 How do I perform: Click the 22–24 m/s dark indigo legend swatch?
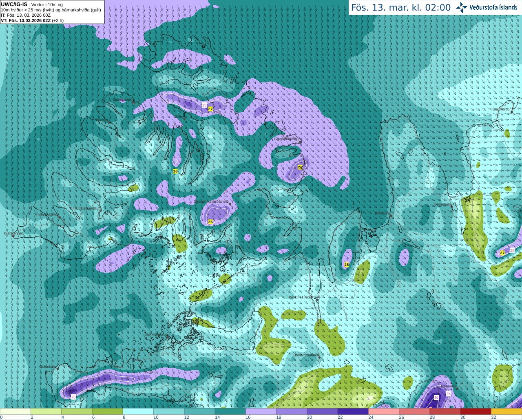(353, 411)
